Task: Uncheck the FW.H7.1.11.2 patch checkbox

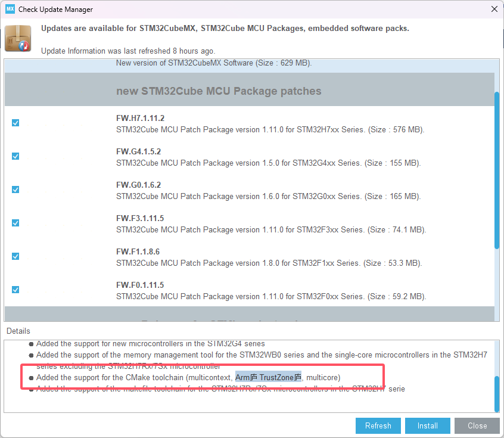Action: (x=15, y=123)
